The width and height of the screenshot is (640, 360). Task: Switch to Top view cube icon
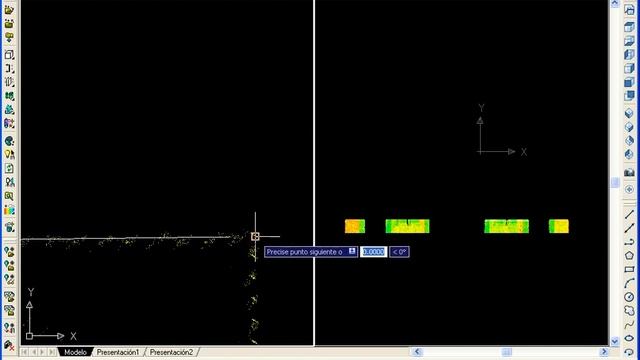(x=629, y=27)
